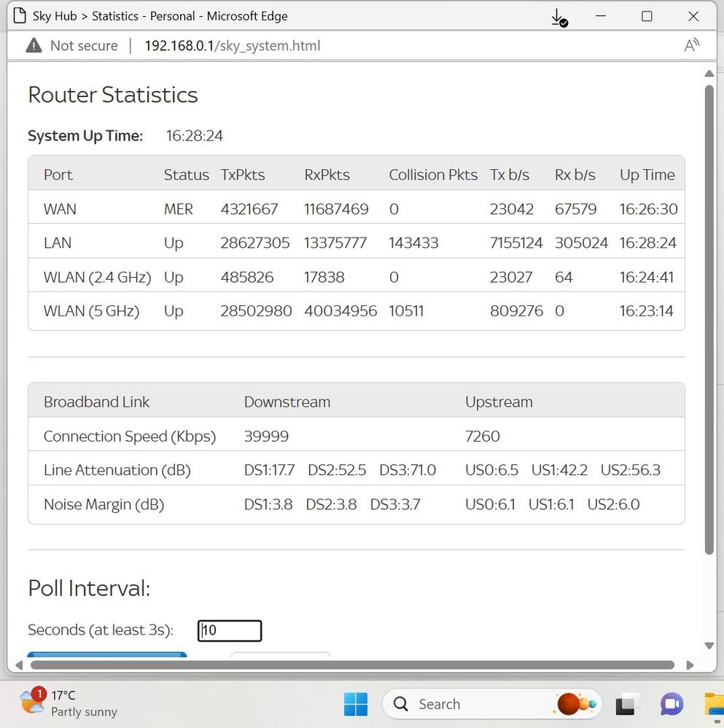Screen dimensions: 724x728
Task: Click the taskbar Search box
Action: (467, 704)
